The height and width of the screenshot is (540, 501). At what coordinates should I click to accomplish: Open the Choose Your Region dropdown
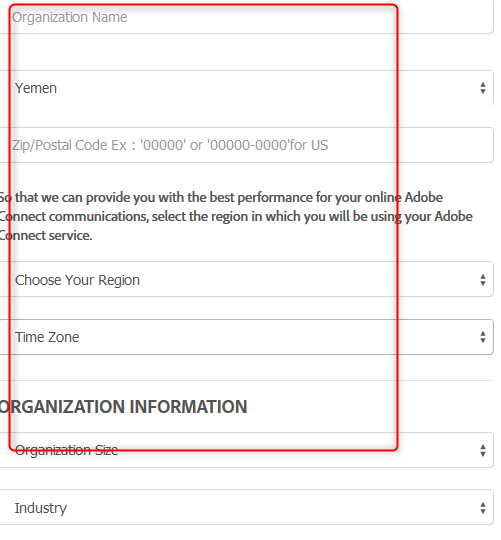tap(246, 279)
